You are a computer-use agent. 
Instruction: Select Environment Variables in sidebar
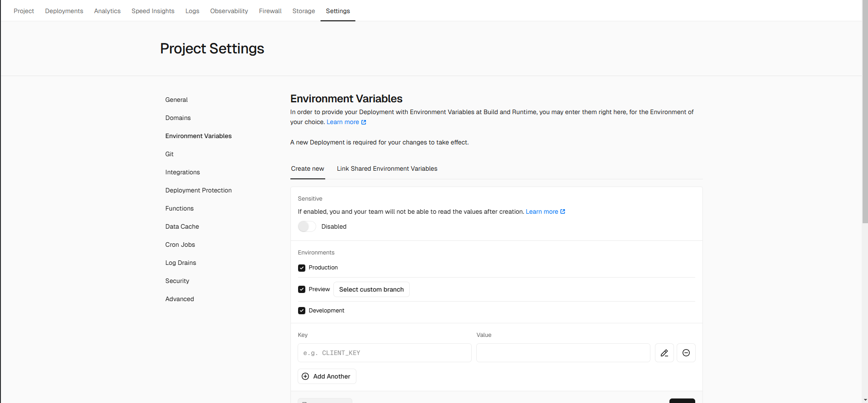(199, 136)
